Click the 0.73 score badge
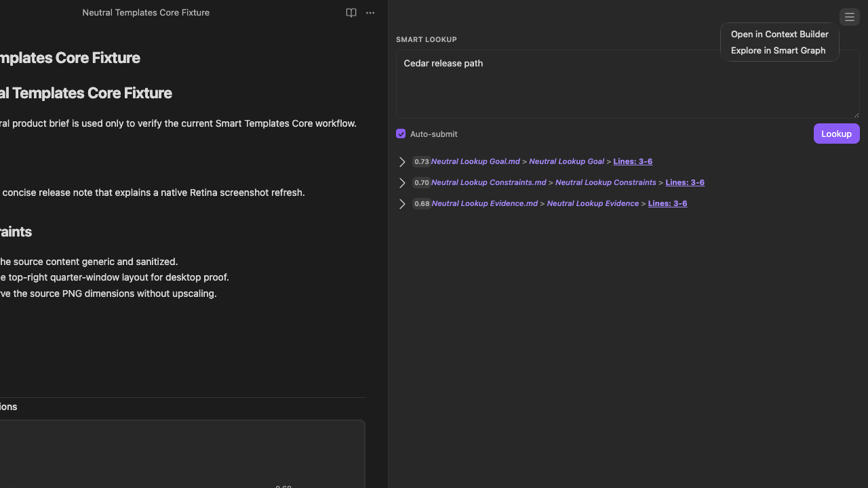 [422, 162]
